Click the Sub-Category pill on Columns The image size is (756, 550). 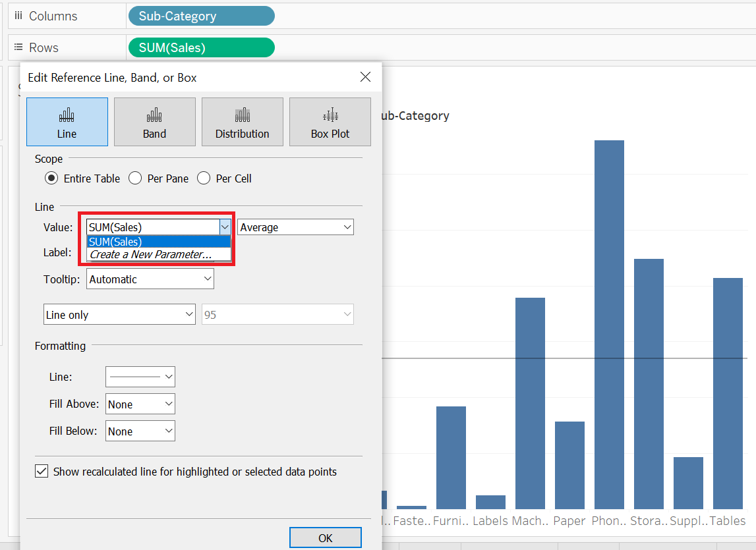tap(201, 15)
